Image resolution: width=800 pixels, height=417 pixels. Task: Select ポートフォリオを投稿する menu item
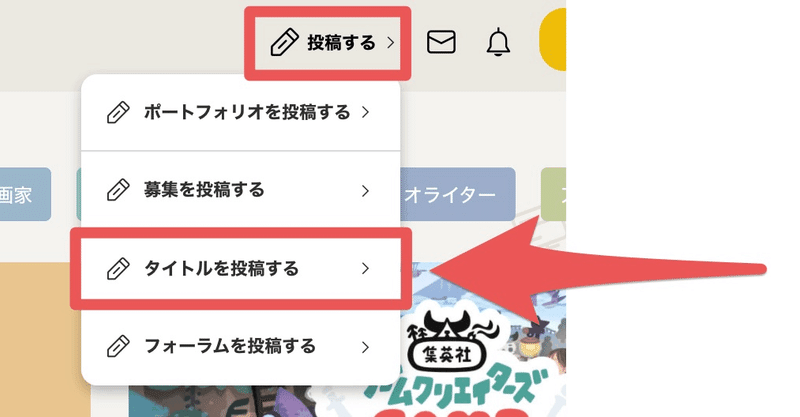coord(241,113)
